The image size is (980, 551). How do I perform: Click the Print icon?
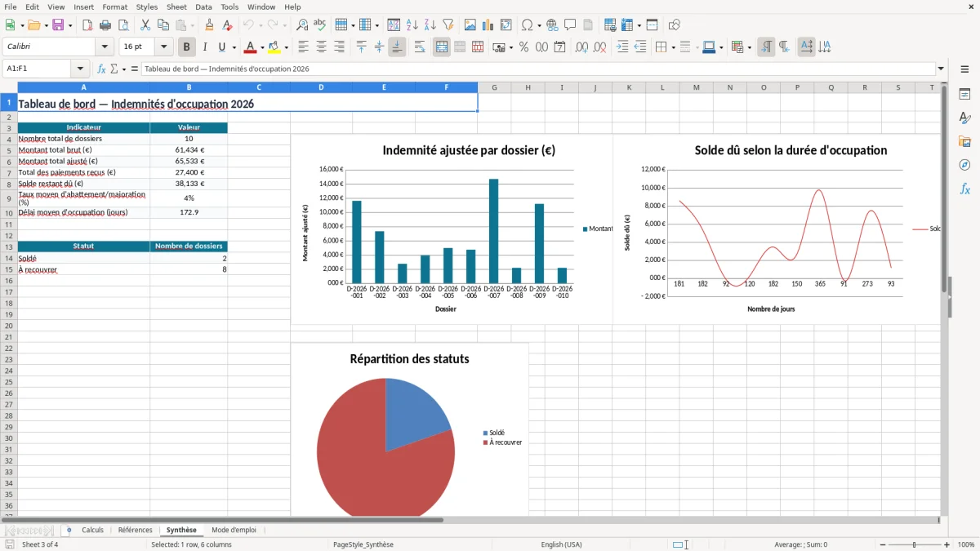point(105,25)
